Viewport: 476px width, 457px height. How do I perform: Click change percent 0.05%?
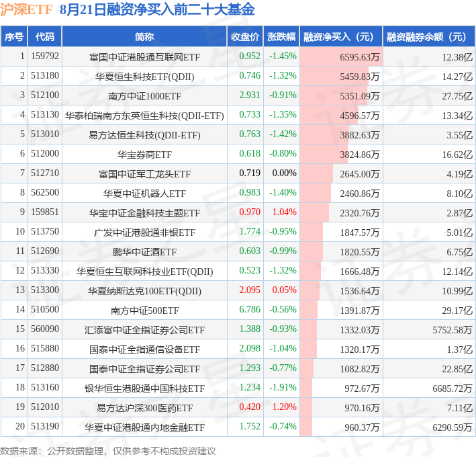coord(284,290)
